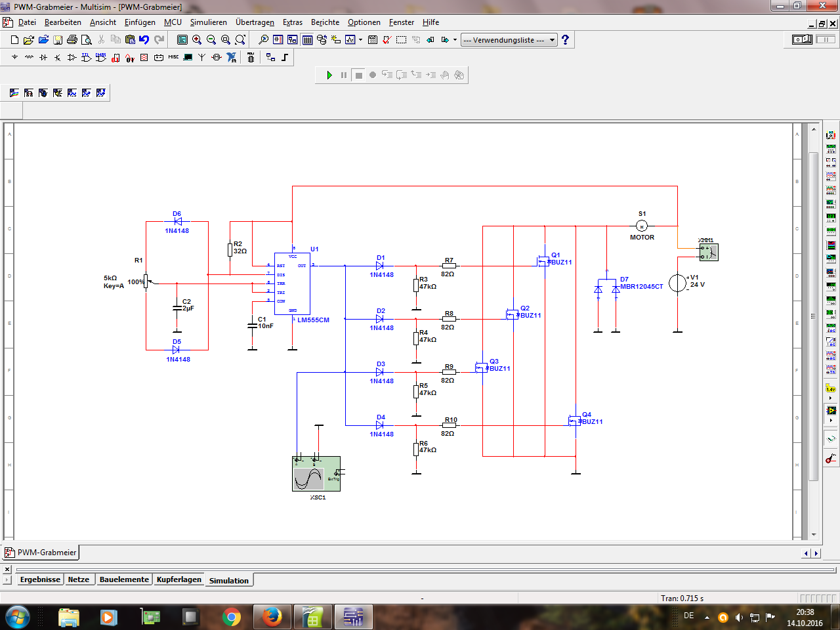Zoom out using the magnifier minus icon

coord(211,40)
